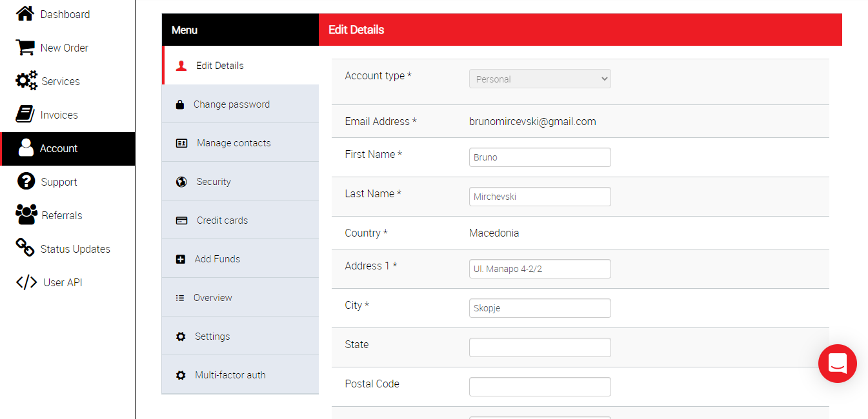This screenshot has height=419, width=868.
Task: Click the New Order cart icon
Action: pos(25,48)
